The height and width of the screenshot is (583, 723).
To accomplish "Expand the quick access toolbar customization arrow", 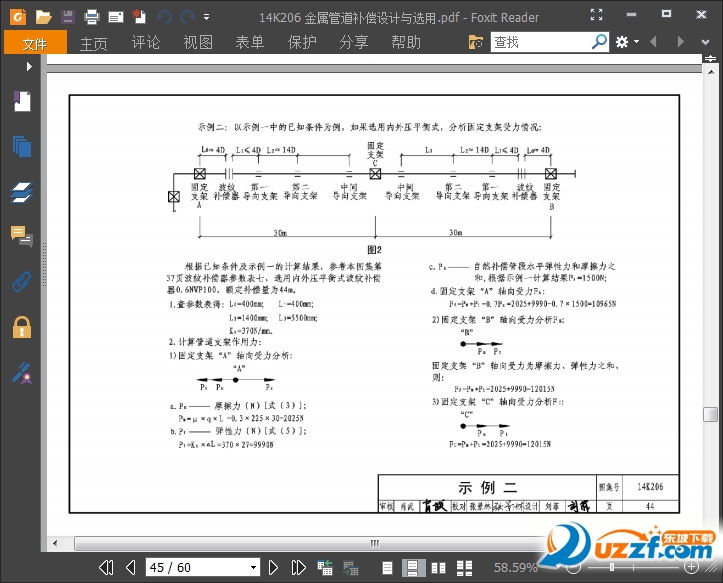I will coord(207,18).
